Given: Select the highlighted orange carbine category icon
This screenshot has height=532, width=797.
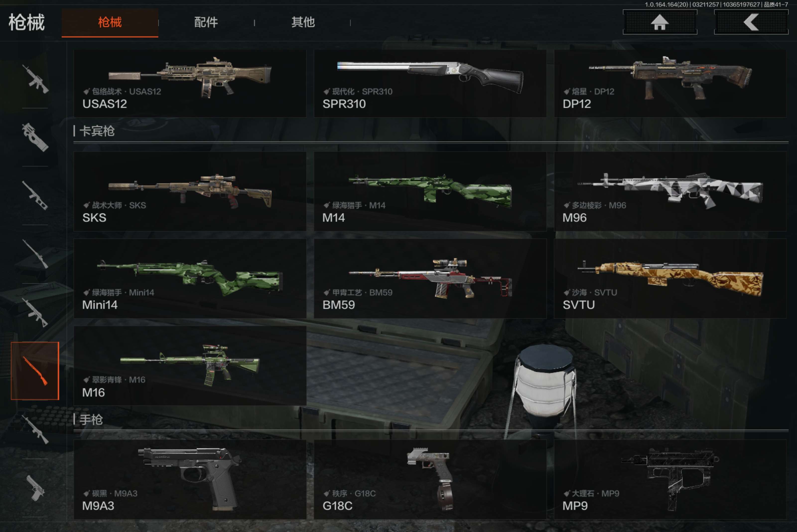Looking at the screenshot, I should click(35, 371).
